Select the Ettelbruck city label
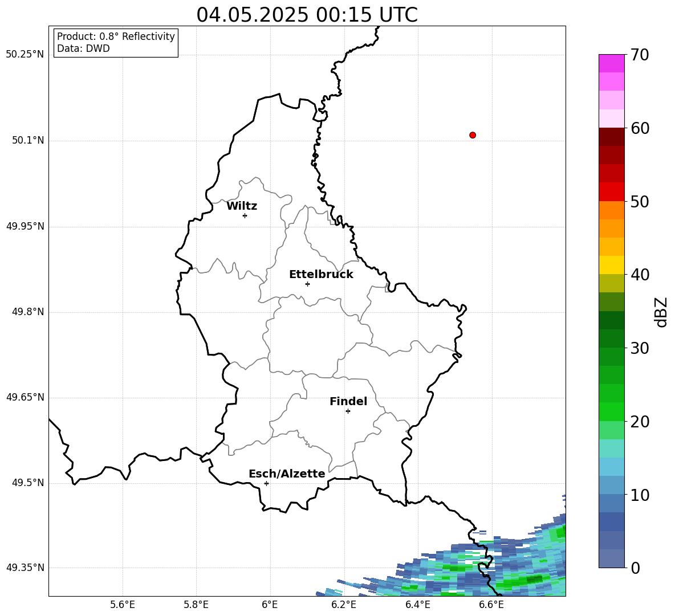This screenshot has height=616, width=675. point(321,275)
